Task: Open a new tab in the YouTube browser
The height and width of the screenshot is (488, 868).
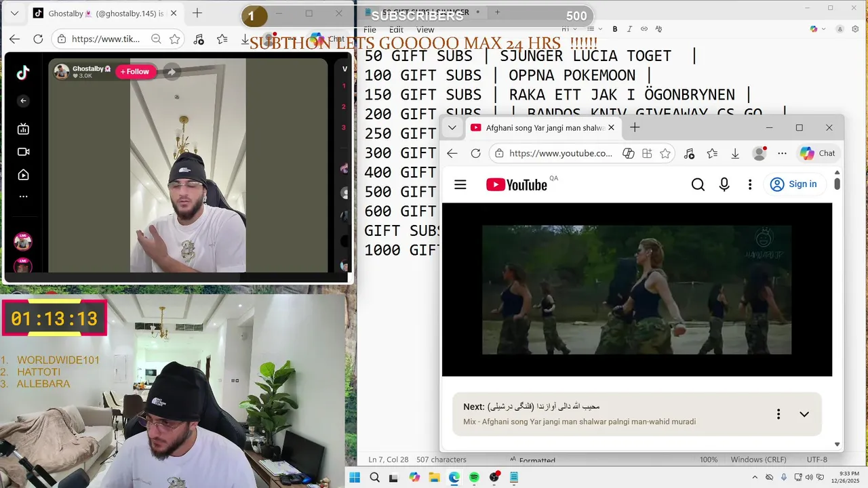Action: tap(635, 127)
